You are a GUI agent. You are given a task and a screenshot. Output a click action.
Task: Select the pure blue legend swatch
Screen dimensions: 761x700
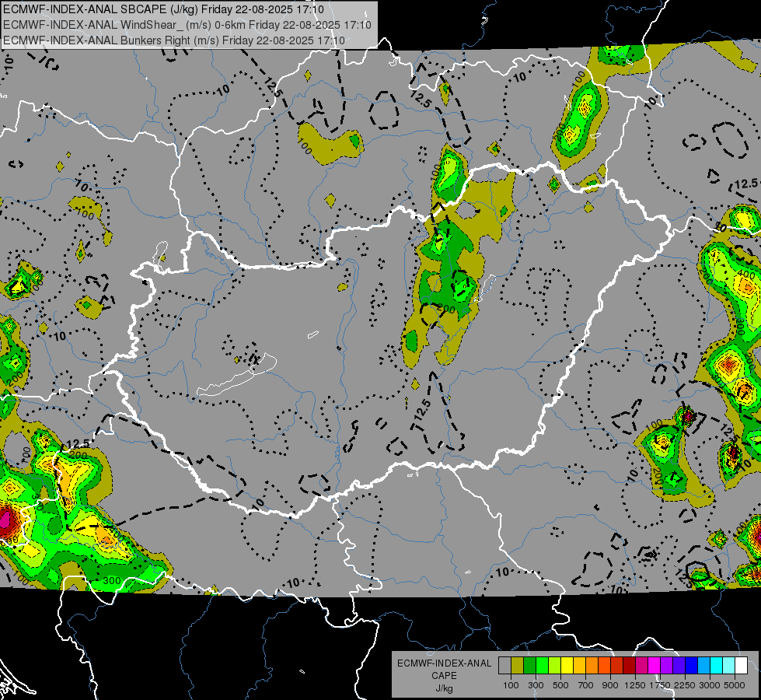(x=692, y=666)
